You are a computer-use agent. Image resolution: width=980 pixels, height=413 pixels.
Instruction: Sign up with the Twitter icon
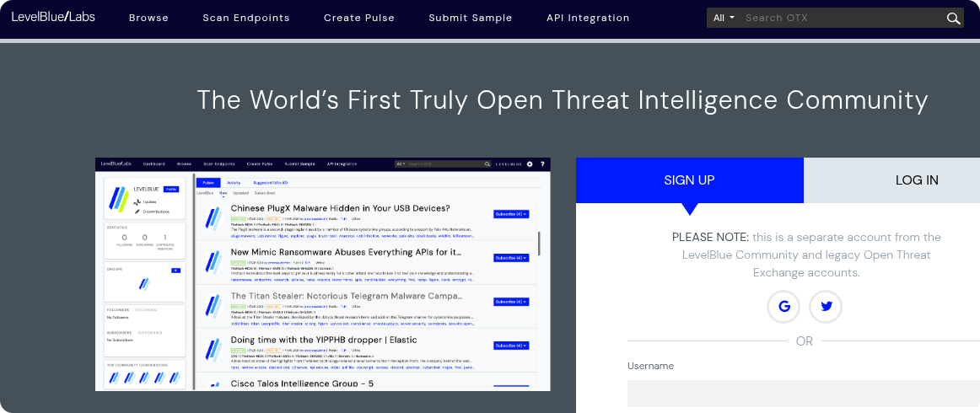(x=826, y=307)
